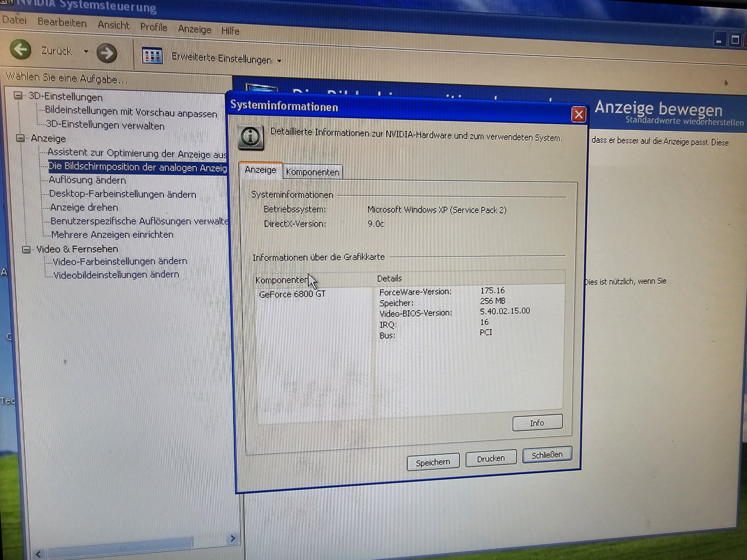This screenshot has width=747, height=560.
Task: Open the Hilfe menu
Action: (x=231, y=31)
